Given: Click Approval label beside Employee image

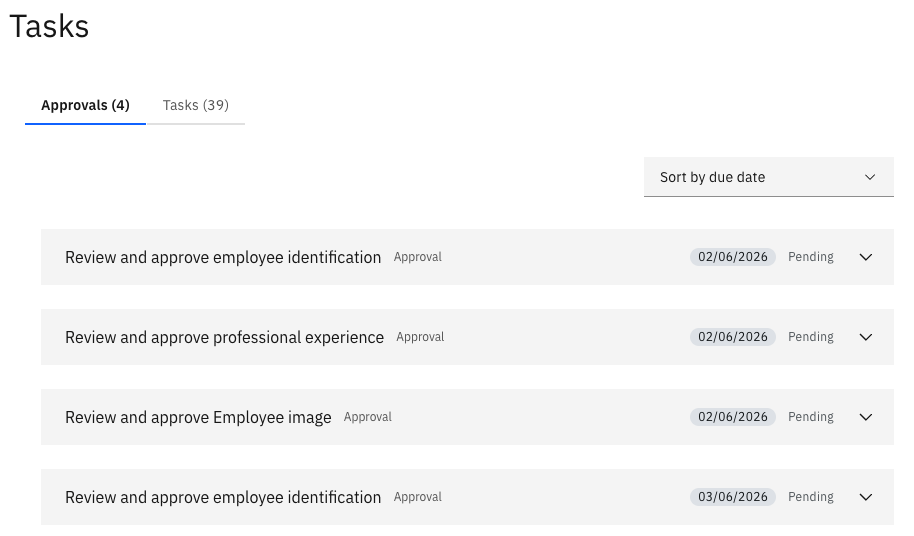Looking at the screenshot, I should pos(368,417).
